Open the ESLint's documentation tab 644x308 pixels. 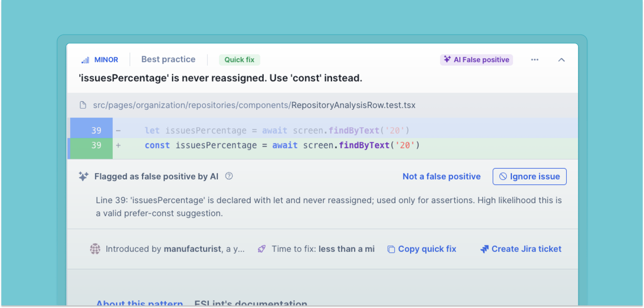click(x=251, y=303)
